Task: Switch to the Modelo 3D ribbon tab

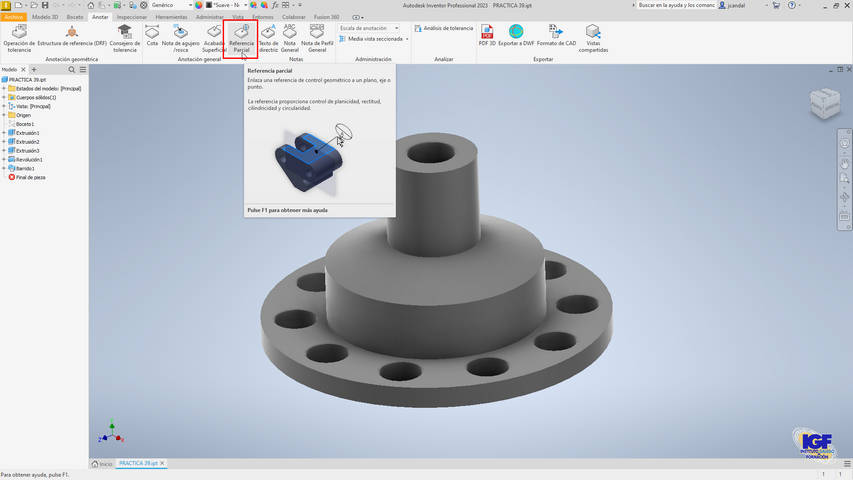Action: pyautogui.click(x=45, y=17)
